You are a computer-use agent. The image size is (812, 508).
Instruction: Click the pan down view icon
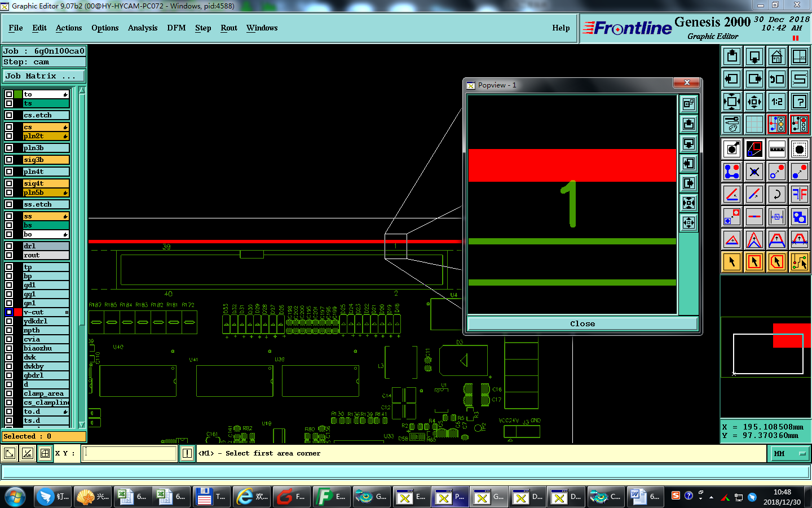click(x=754, y=56)
